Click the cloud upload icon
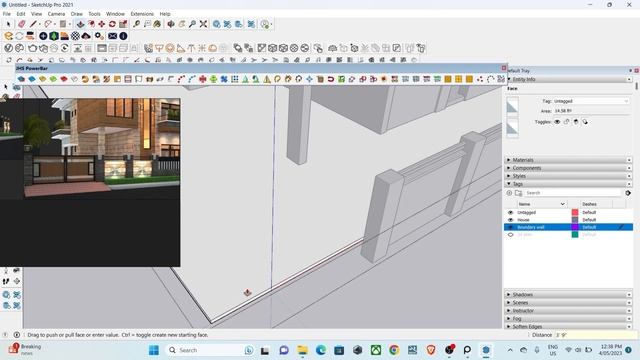The height and width of the screenshot is (360, 640). (86, 36)
